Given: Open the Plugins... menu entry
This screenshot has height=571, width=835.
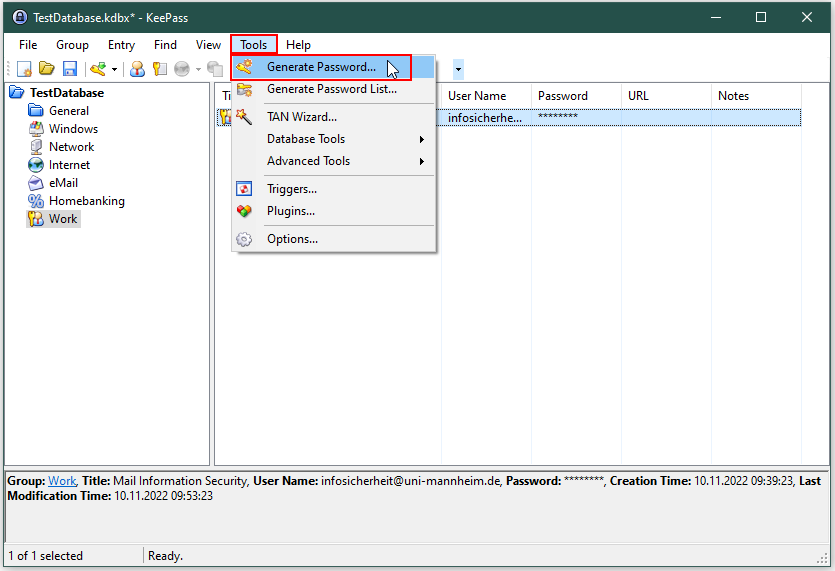Looking at the screenshot, I should coord(334,211).
